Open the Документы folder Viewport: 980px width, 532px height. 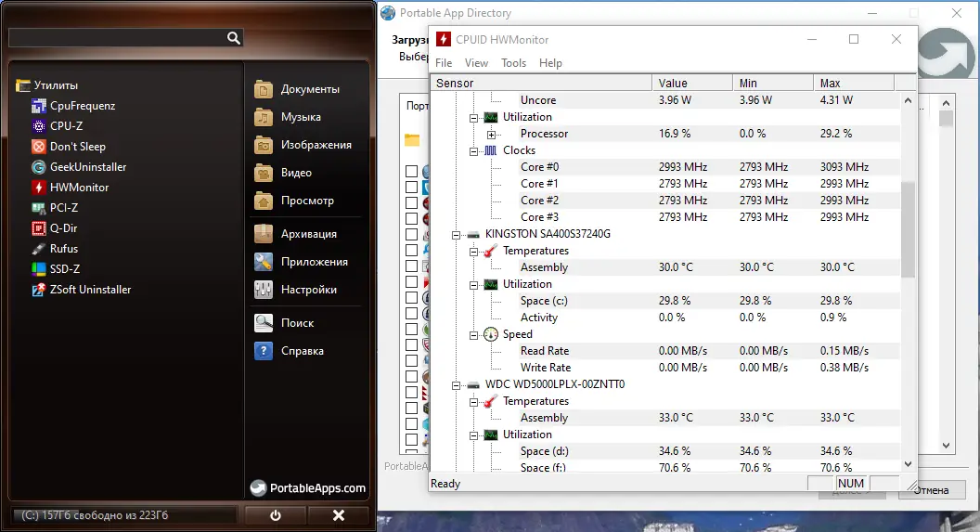point(297,89)
